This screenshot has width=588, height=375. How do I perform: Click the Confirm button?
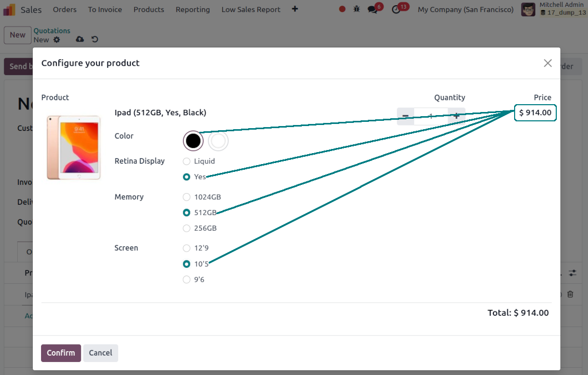coord(61,353)
